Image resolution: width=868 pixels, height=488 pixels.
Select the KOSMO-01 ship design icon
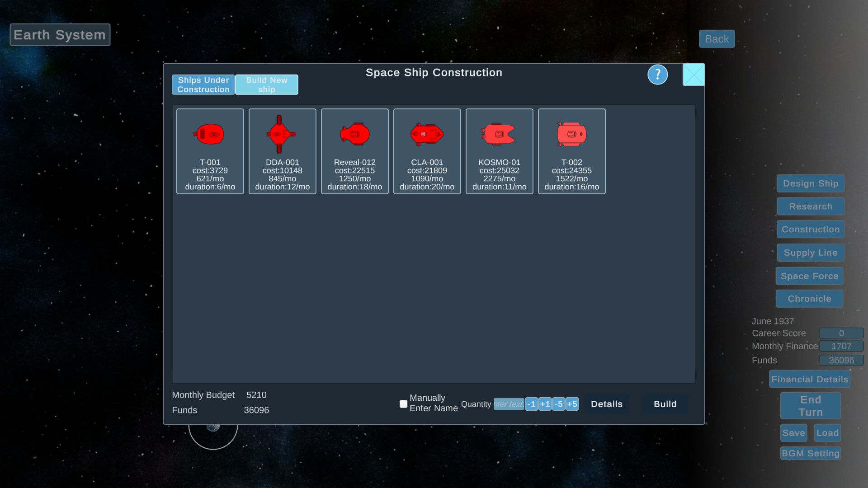(x=499, y=134)
